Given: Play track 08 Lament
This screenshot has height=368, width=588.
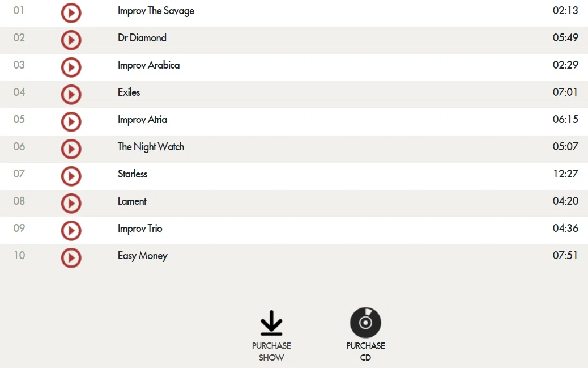Looking at the screenshot, I should click(x=71, y=204).
